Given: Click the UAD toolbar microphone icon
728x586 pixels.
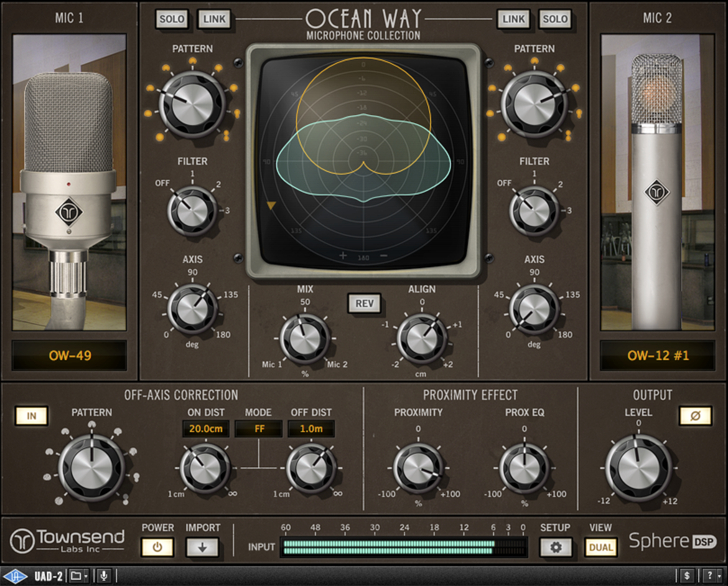Looking at the screenshot, I should [x=104, y=577].
